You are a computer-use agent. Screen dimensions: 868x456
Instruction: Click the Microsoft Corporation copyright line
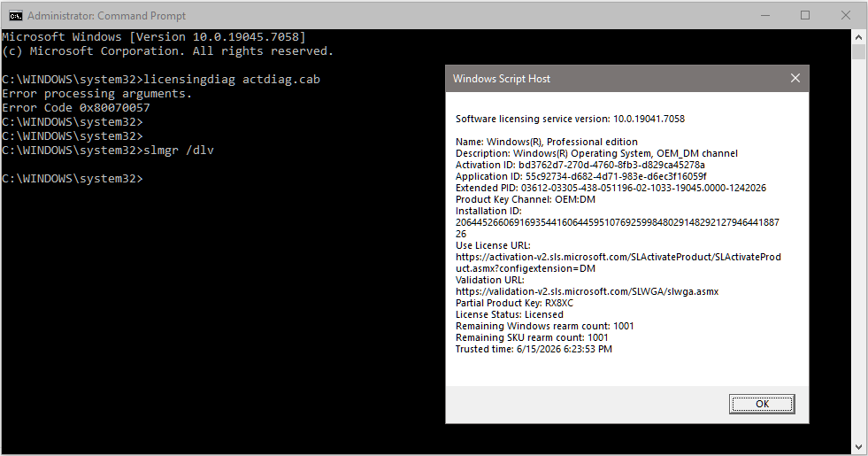(168, 51)
